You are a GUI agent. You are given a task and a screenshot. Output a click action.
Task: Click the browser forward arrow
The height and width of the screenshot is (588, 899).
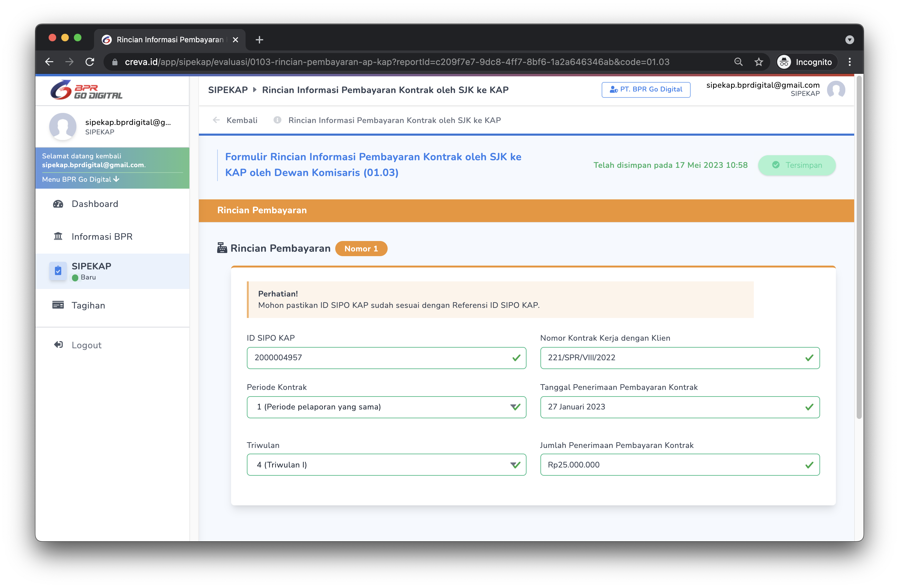[x=69, y=62]
